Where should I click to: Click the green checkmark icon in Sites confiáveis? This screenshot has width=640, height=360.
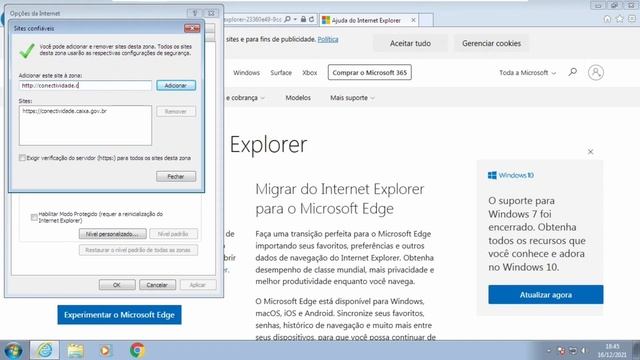[27, 51]
